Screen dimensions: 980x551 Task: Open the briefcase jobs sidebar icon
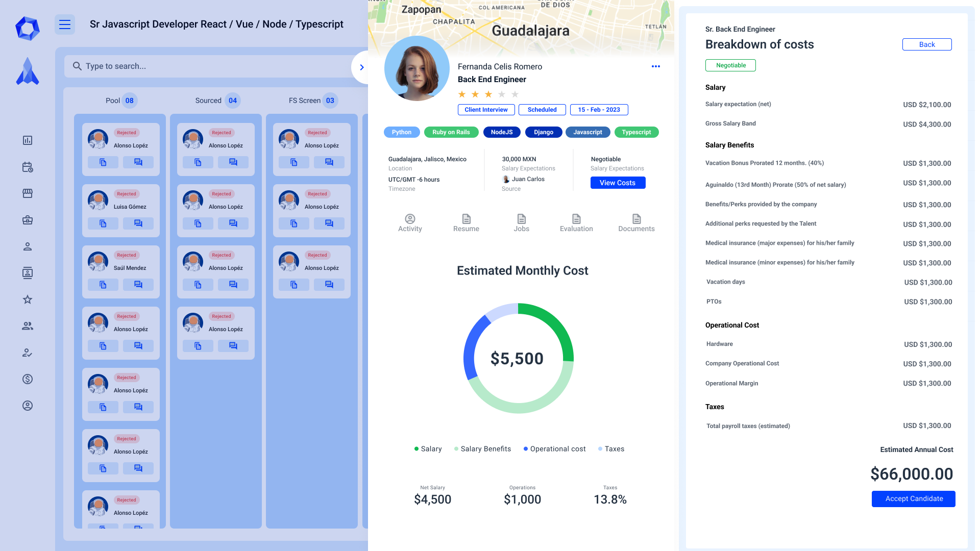(28, 220)
